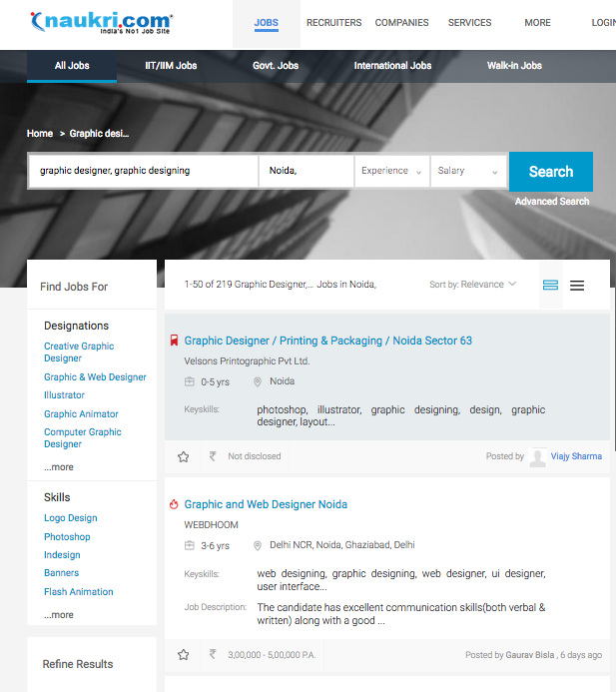This screenshot has width=616, height=692.
Task: Open the Recruiters menu
Action: pos(333,23)
